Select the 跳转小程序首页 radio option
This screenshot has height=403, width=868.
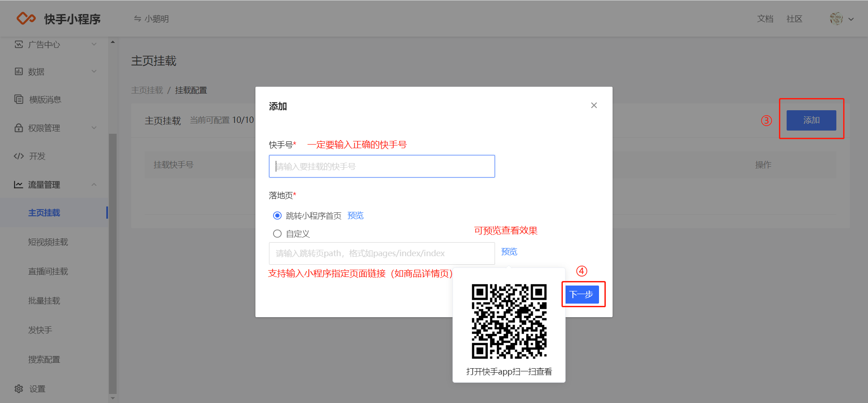277,216
